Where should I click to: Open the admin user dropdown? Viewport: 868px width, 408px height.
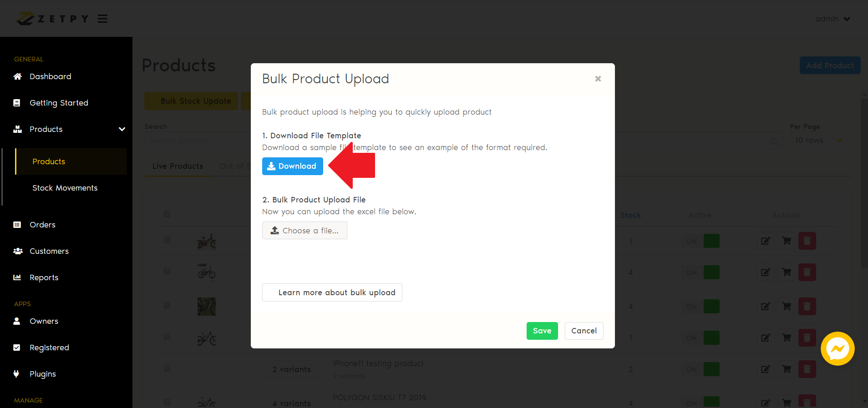(x=832, y=19)
